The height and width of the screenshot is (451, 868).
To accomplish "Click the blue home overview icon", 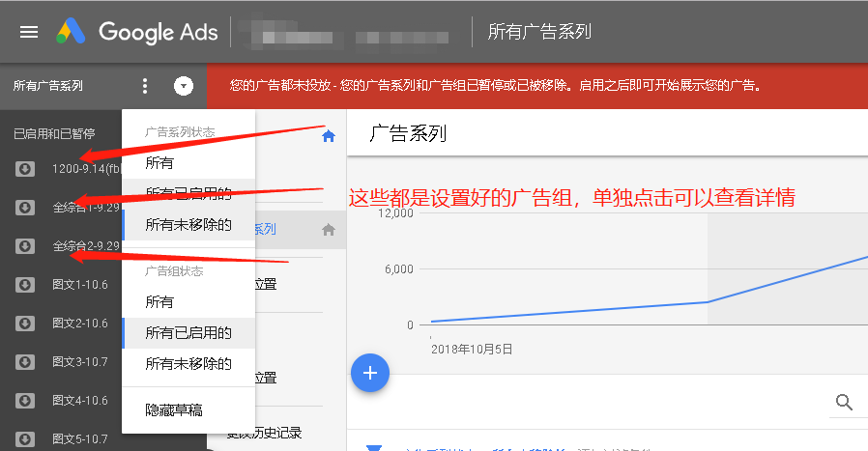I will click(x=329, y=136).
